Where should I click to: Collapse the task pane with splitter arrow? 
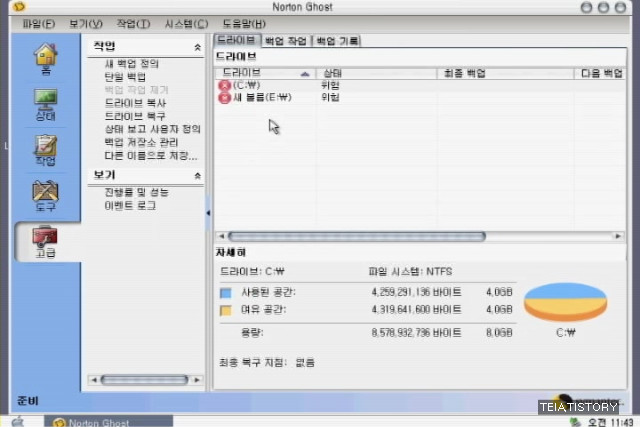click(x=208, y=213)
